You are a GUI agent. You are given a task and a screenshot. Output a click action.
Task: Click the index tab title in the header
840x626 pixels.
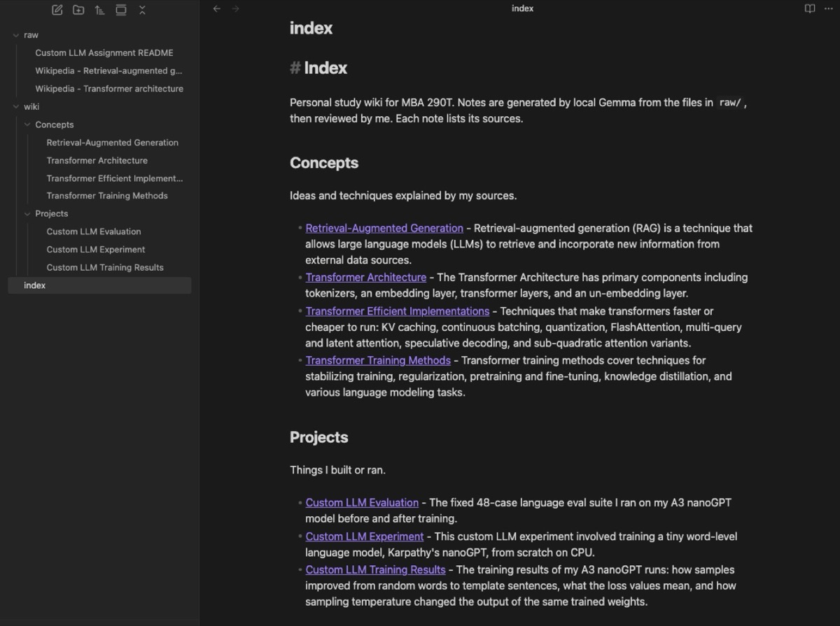point(523,8)
